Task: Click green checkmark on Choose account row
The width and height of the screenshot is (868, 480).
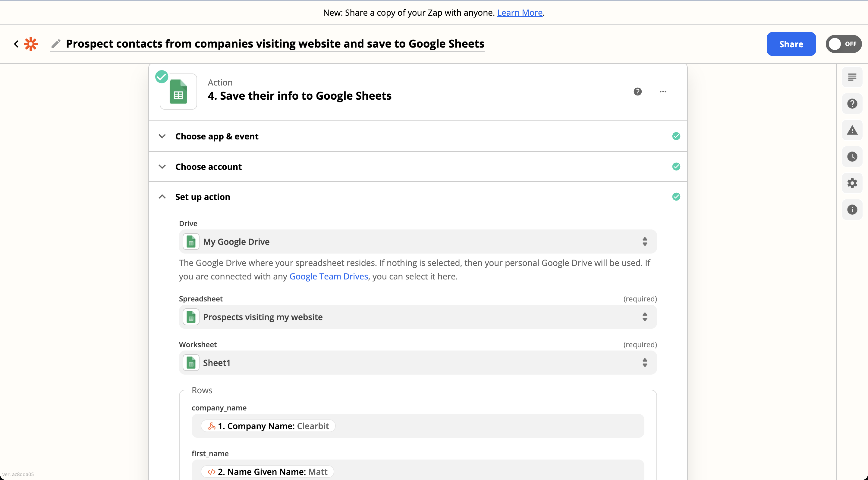Action: [x=676, y=167]
